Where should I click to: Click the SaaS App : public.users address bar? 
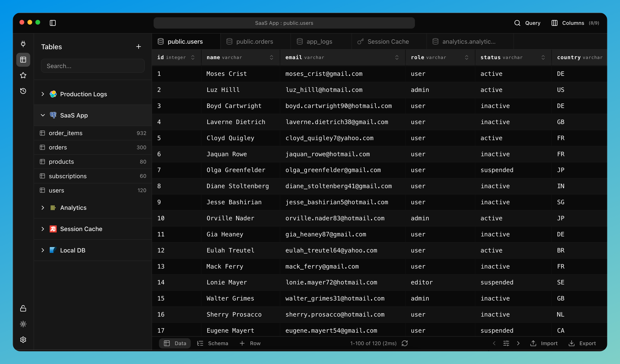[x=284, y=23]
